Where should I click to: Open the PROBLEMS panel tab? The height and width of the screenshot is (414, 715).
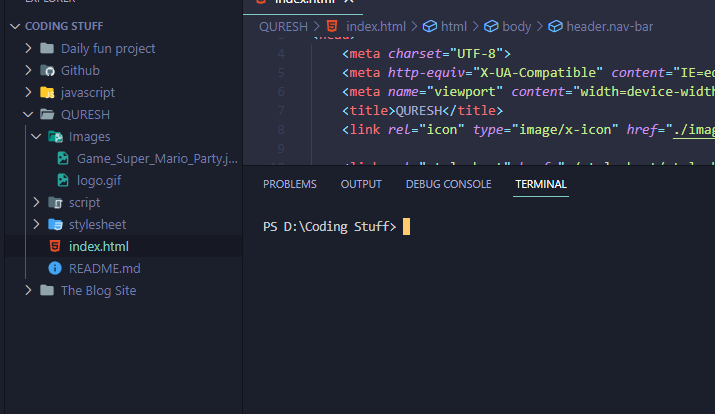pyautogui.click(x=290, y=184)
